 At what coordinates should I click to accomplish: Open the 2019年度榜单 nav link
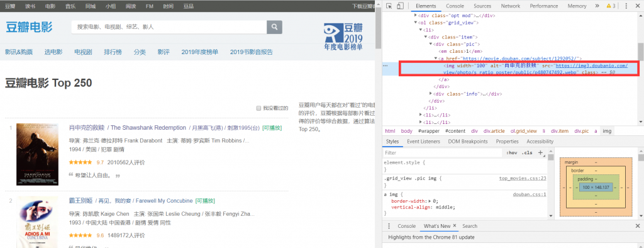(199, 52)
